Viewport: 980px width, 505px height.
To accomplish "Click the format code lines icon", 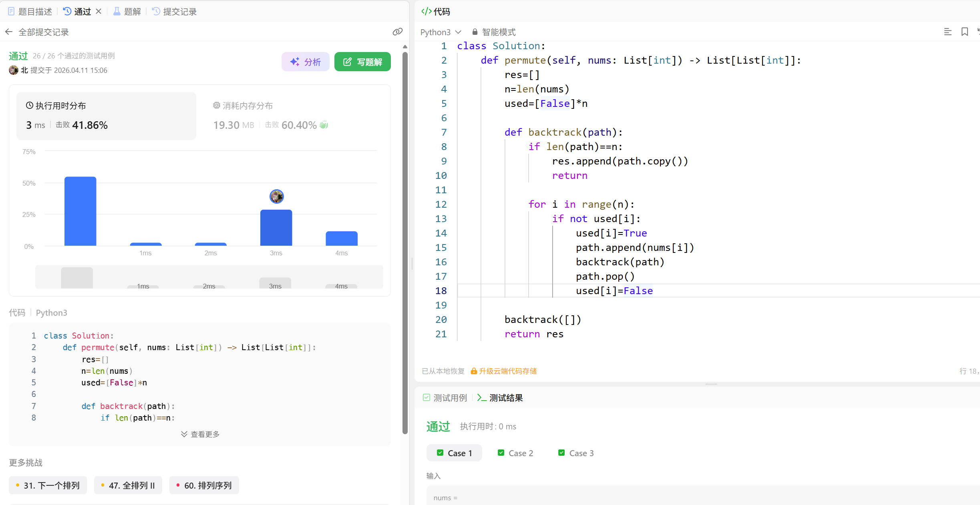I will coord(948,32).
